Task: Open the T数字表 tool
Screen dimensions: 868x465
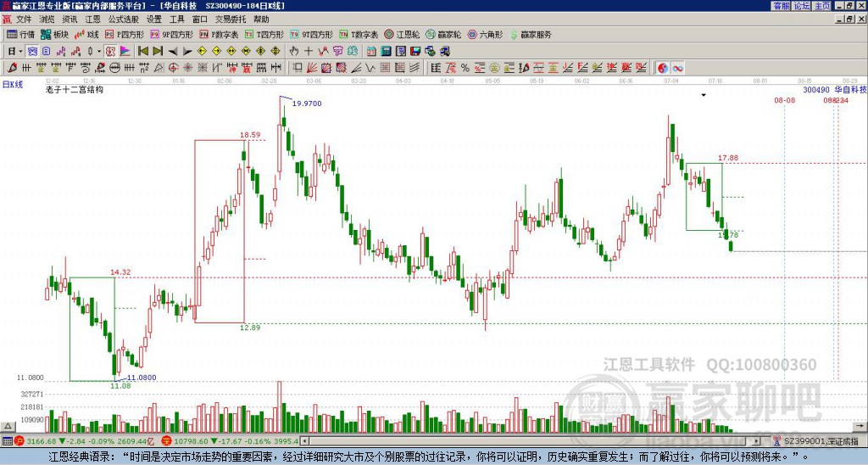Action: point(359,34)
